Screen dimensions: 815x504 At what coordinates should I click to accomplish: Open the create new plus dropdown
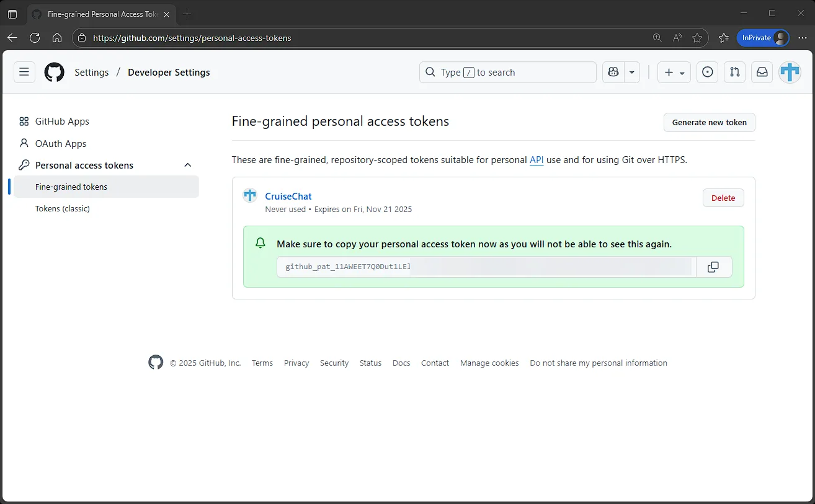coord(674,73)
